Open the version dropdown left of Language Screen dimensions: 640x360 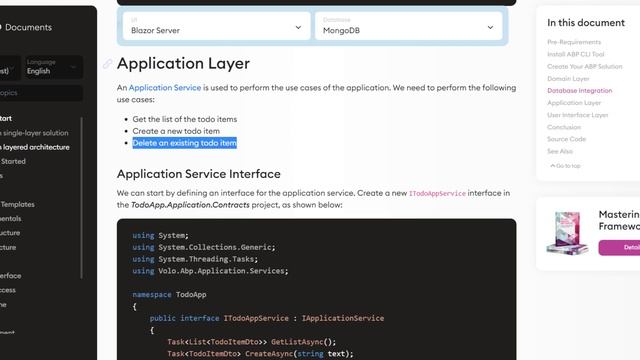(9, 67)
